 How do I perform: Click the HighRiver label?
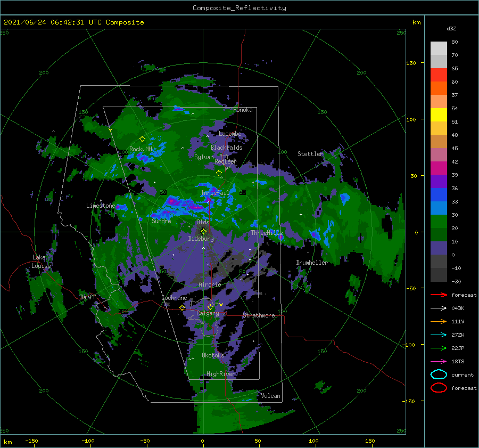221,374
